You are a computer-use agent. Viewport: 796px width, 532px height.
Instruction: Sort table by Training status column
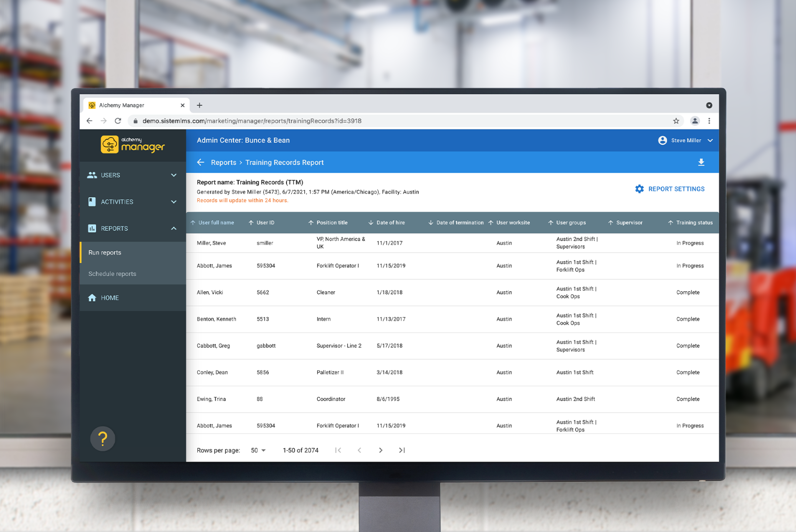coord(694,223)
